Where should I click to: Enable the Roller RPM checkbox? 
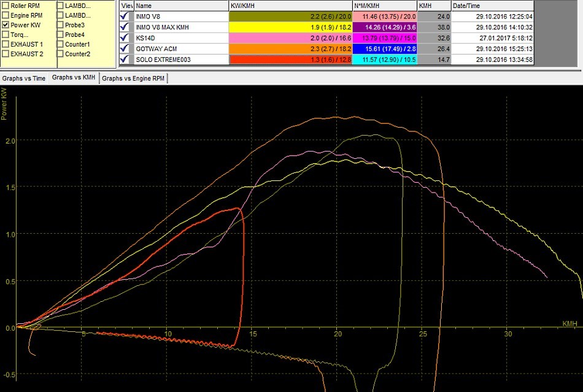tap(6, 6)
